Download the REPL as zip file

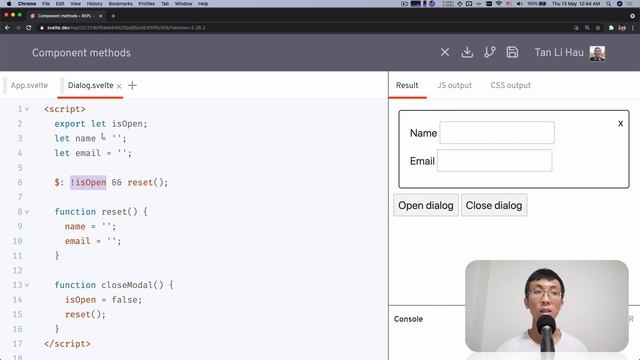pyautogui.click(x=467, y=52)
